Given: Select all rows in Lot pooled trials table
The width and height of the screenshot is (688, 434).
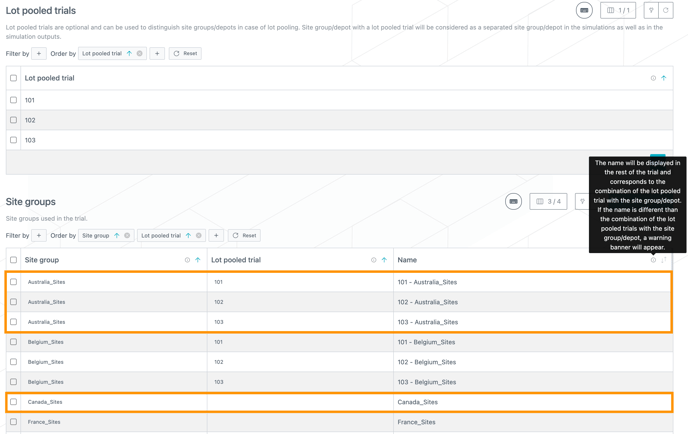Looking at the screenshot, I should (14, 78).
